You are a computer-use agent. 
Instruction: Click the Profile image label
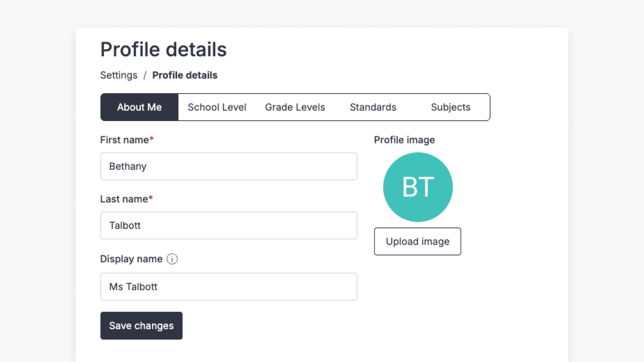coord(405,140)
